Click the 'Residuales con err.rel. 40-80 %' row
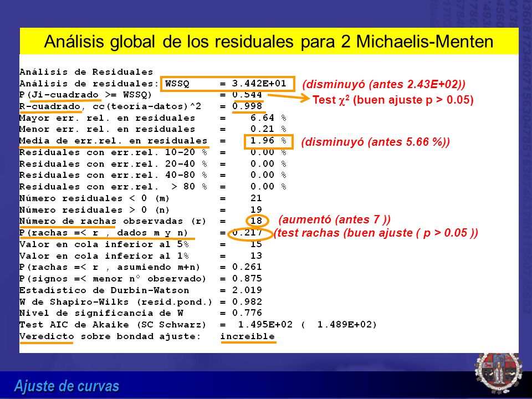Image resolution: width=532 pixels, height=399 pixels. (153, 175)
